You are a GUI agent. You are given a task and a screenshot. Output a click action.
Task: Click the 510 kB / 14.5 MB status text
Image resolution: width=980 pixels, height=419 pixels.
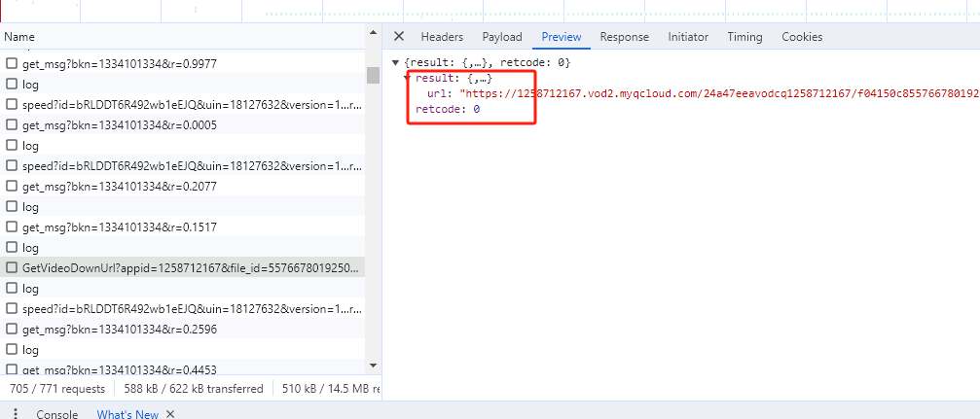(331, 389)
